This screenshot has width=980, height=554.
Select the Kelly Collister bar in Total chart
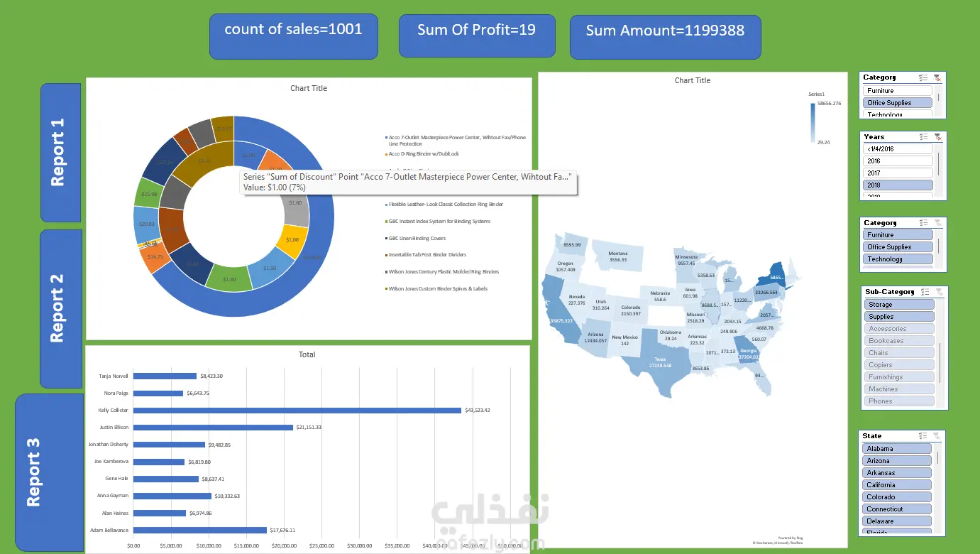tap(297, 411)
